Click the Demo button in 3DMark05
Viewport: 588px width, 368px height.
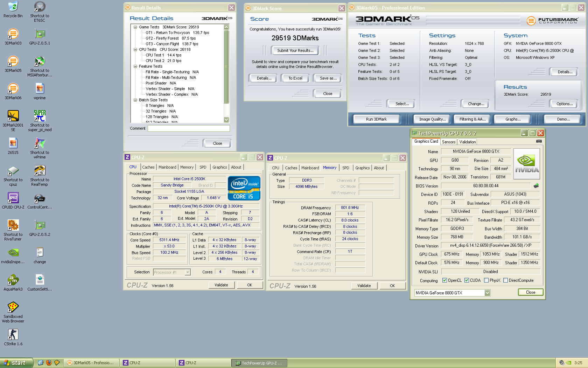[x=563, y=119]
